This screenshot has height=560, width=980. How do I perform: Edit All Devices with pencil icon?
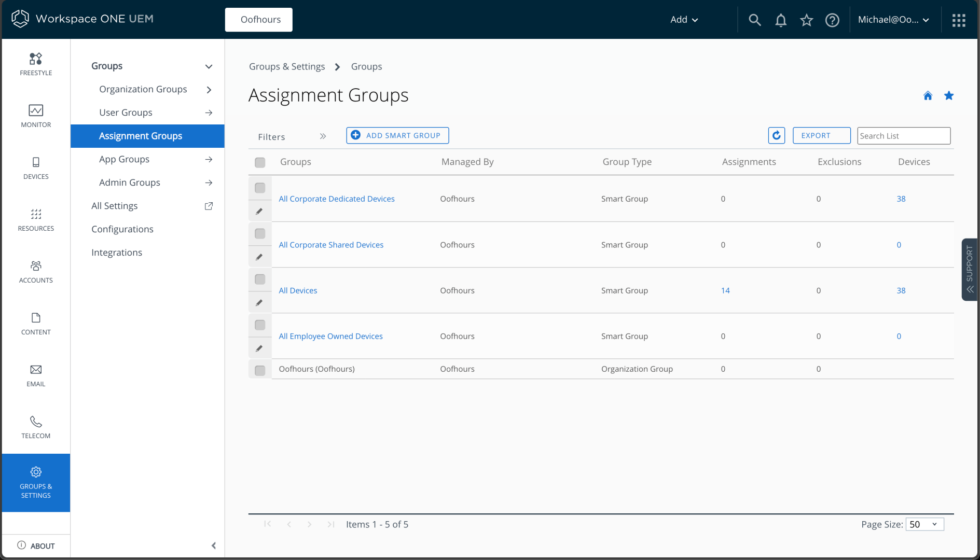(259, 302)
